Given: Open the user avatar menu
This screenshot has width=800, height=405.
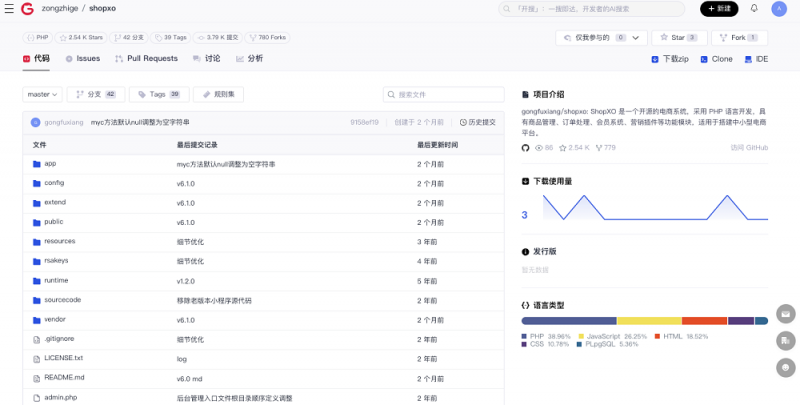Looking at the screenshot, I should 779,9.
